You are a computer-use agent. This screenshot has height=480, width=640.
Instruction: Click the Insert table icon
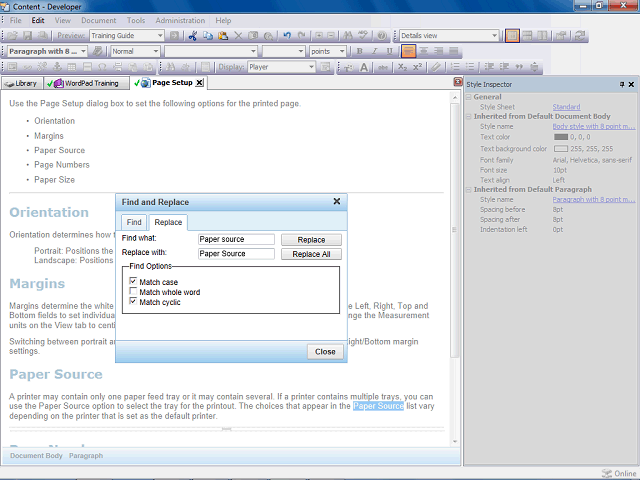tap(72, 67)
